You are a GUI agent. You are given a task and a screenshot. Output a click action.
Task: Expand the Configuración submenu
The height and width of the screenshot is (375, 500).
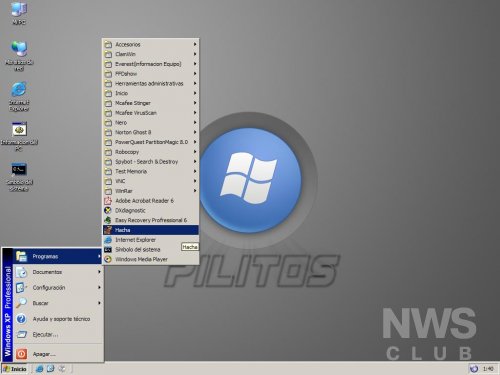[58, 287]
